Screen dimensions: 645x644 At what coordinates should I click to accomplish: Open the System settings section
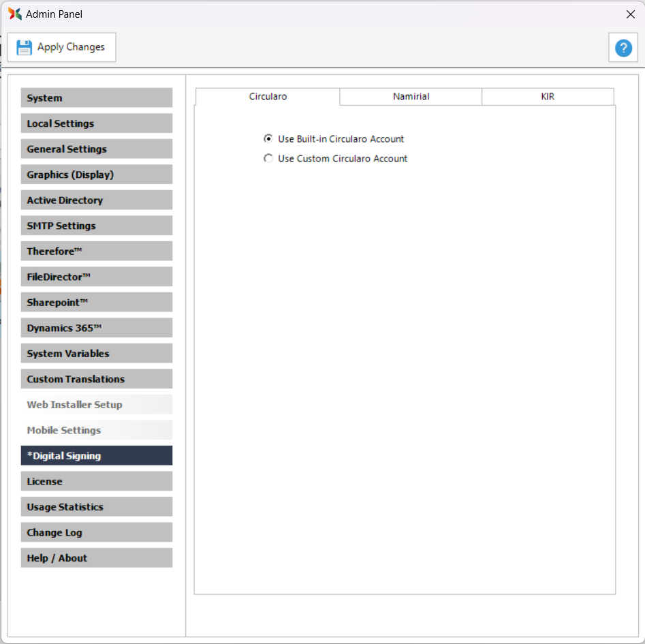pyautogui.click(x=96, y=98)
